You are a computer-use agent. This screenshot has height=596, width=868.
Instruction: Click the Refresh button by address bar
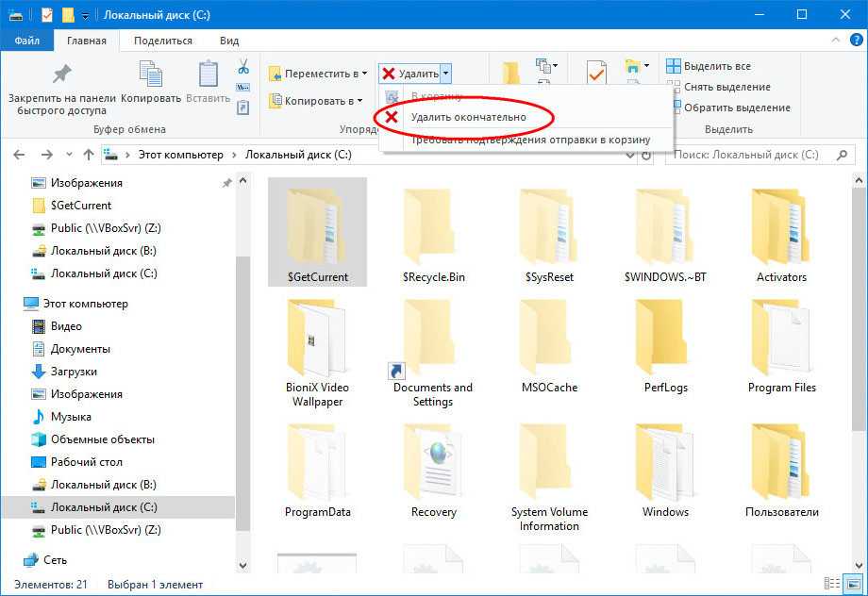click(x=646, y=156)
